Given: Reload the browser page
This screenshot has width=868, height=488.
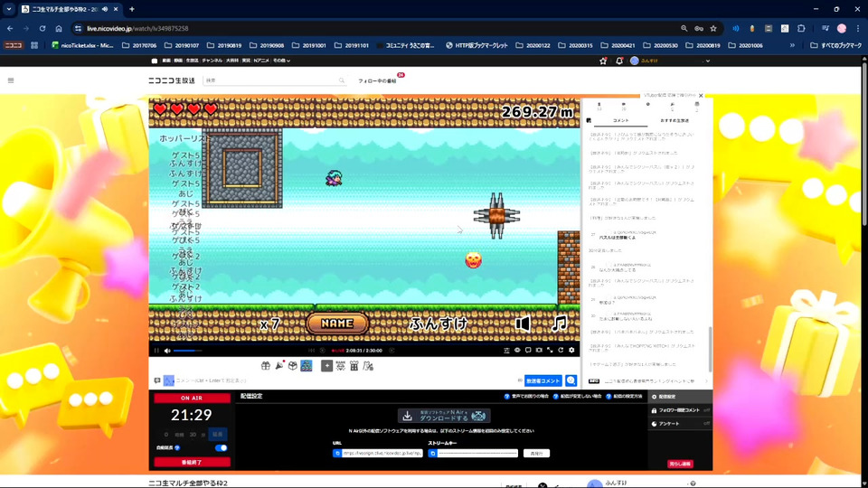Looking at the screenshot, I should 42,28.
